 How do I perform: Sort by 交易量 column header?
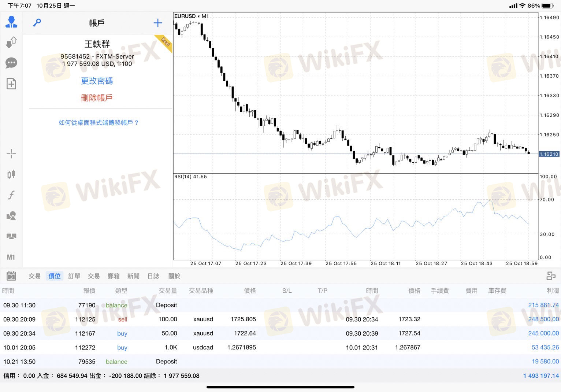tap(168, 291)
